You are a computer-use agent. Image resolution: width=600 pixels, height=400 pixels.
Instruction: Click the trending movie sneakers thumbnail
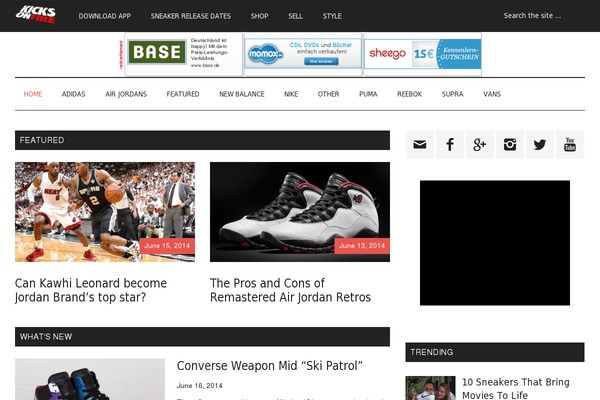[430, 388]
